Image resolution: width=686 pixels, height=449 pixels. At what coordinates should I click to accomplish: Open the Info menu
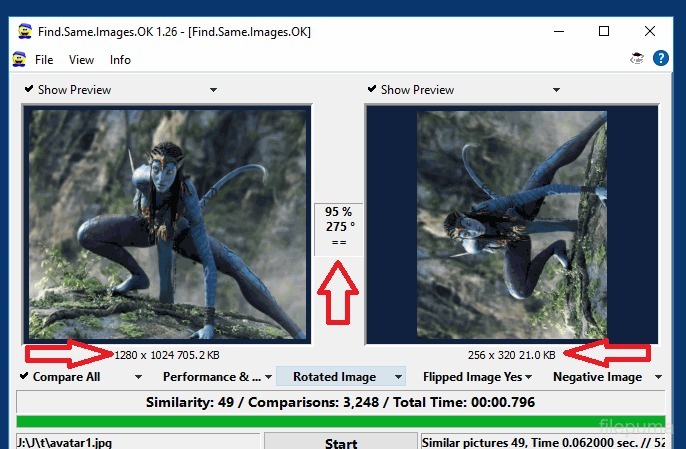120,60
